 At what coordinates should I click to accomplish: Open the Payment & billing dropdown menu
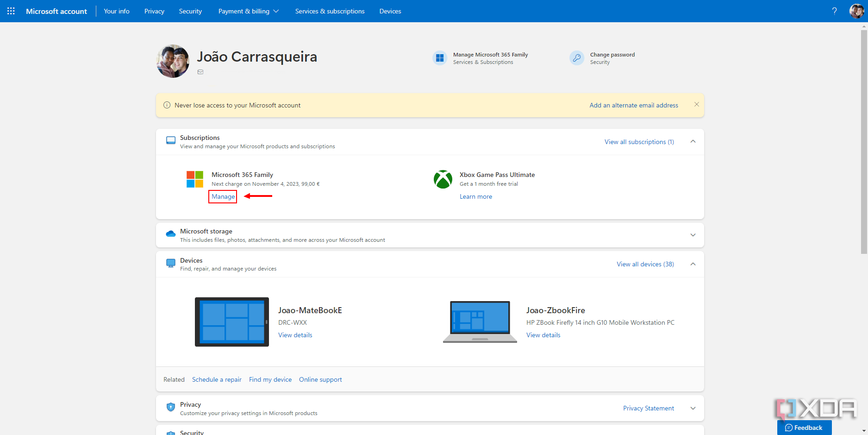point(249,11)
